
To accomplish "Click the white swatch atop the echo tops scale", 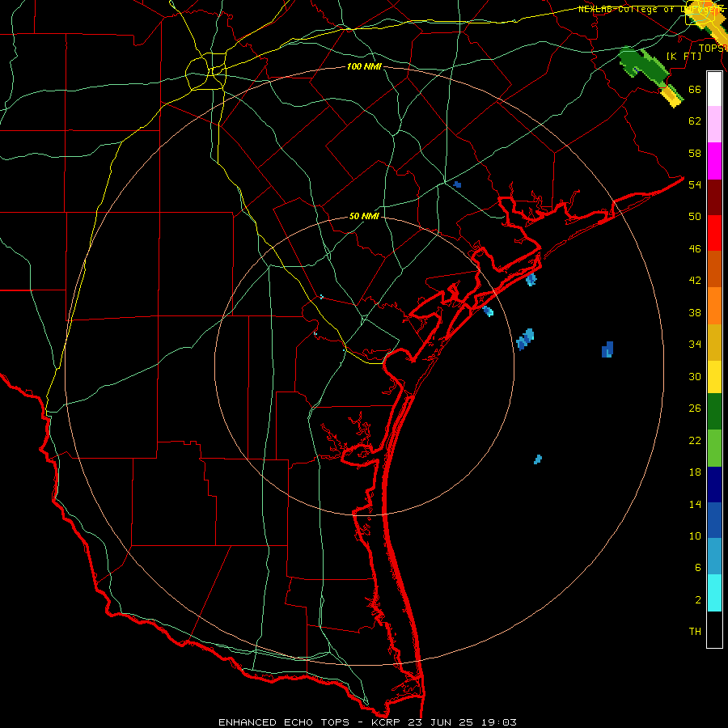I will coord(714,89).
